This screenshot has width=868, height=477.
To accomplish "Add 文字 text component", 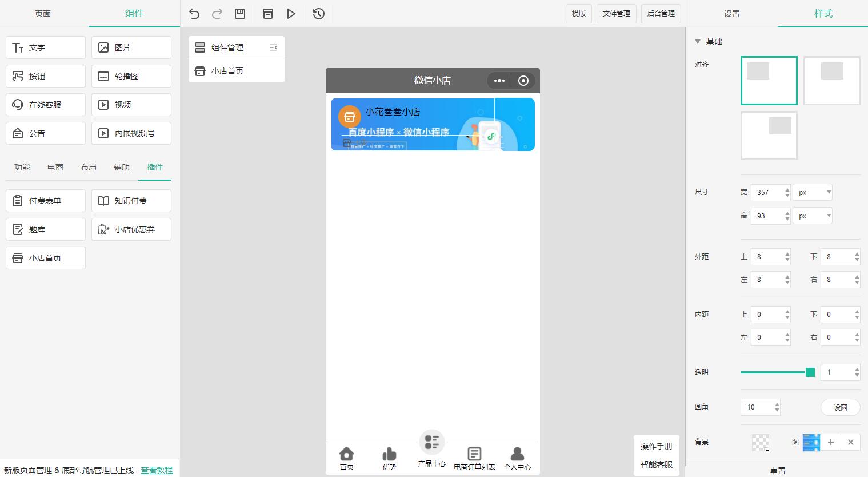I will pyautogui.click(x=46, y=47).
